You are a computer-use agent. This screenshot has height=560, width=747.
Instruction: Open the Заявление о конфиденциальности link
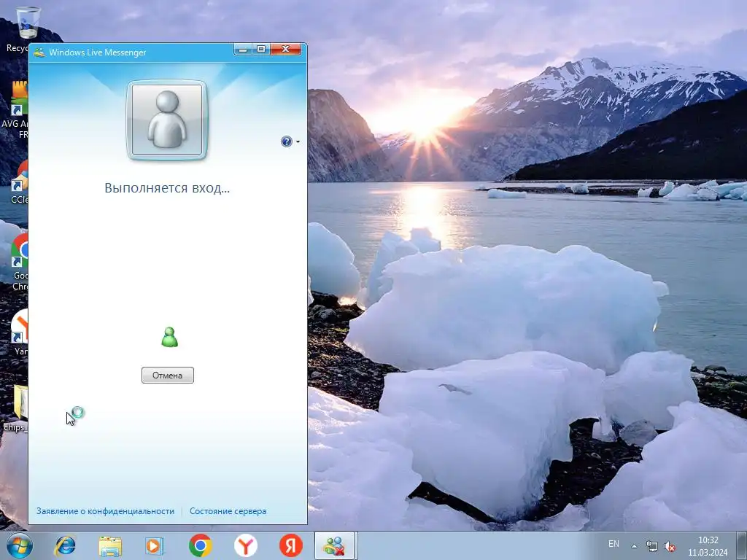(105, 511)
